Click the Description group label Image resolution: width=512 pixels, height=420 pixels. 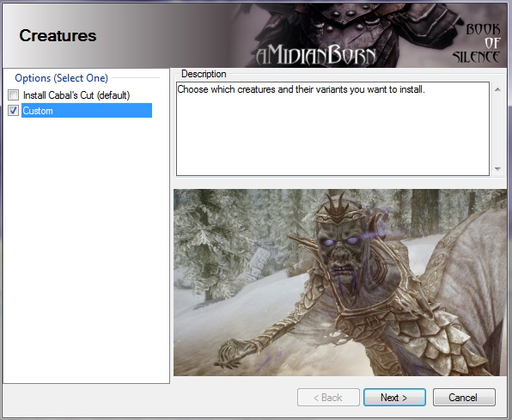(x=204, y=74)
